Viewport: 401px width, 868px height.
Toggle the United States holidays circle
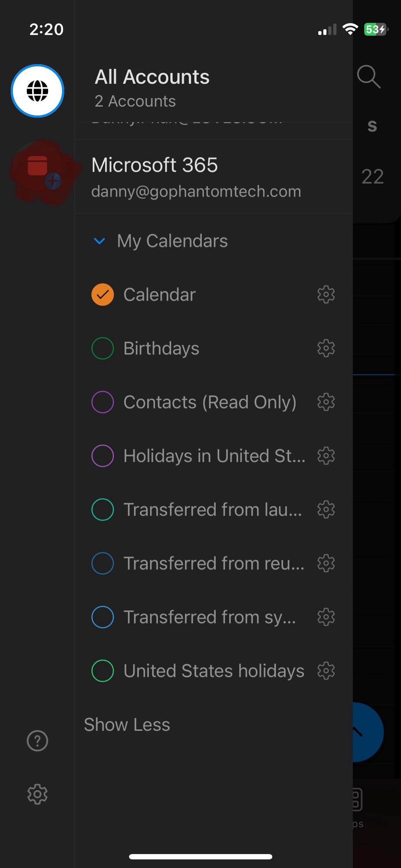(x=103, y=671)
